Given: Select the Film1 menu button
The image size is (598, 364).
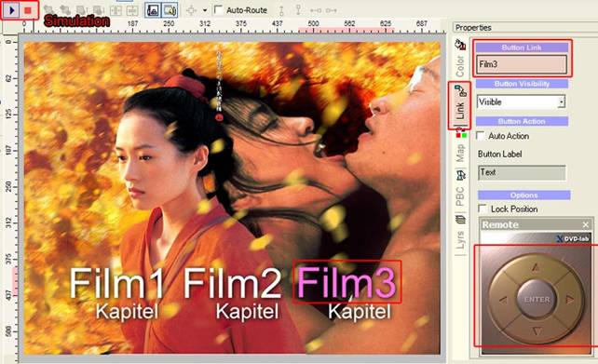Looking at the screenshot, I should point(116,283).
